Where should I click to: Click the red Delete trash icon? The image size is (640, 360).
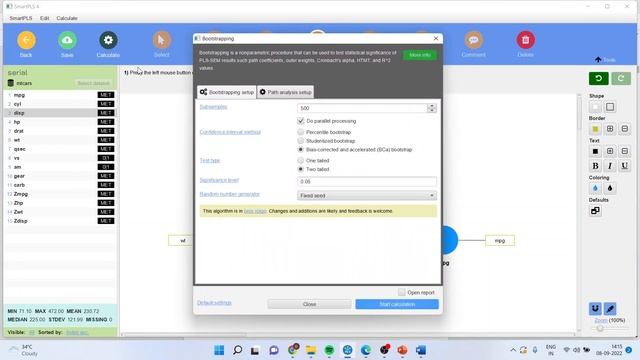click(x=525, y=40)
